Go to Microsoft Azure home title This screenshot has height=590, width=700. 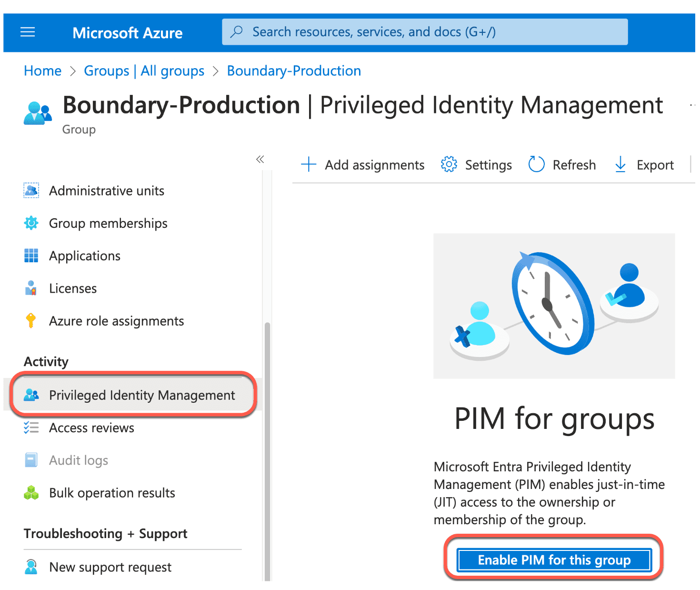pos(127,33)
